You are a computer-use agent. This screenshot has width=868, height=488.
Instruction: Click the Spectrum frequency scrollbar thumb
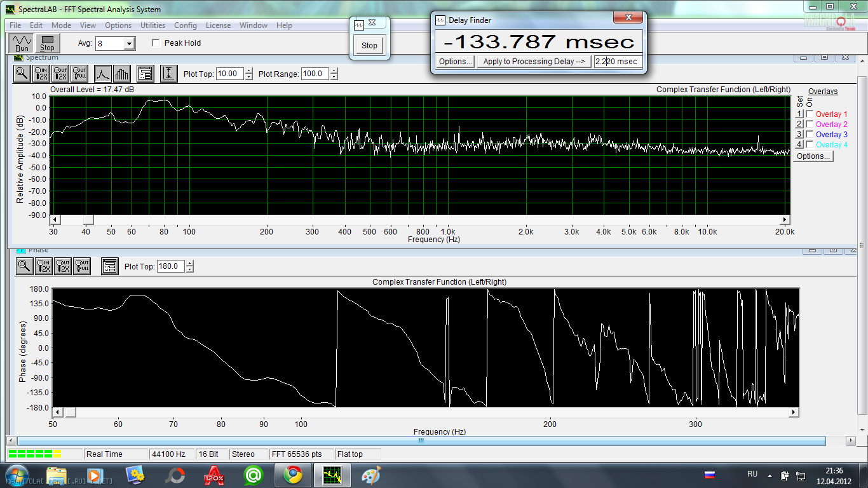pos(88,219)
